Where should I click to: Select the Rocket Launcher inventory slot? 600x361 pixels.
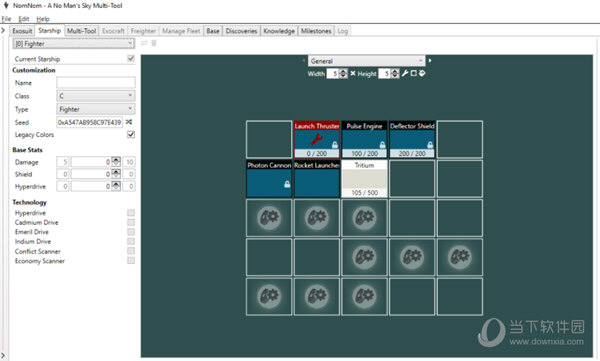(317, 179)
